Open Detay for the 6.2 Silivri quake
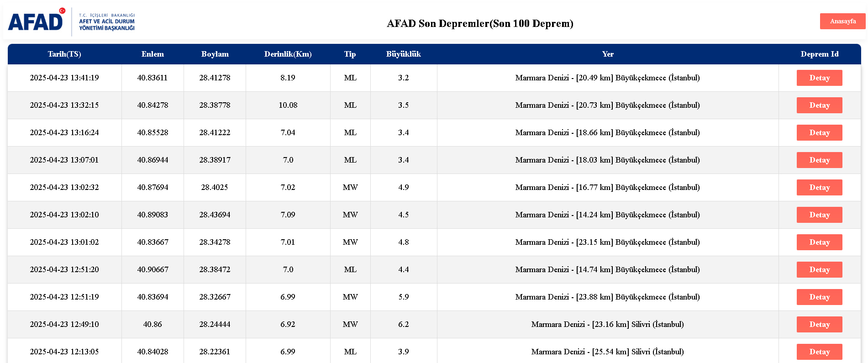868x363 pixels. coord(819,325)
